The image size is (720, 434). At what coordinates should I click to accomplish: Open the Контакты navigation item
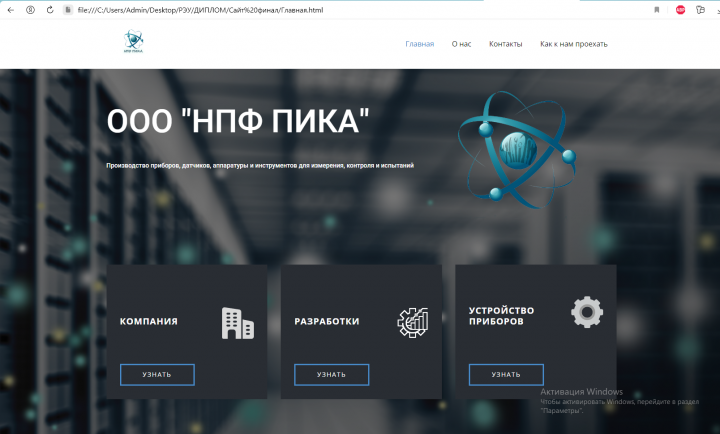point(506,44)
